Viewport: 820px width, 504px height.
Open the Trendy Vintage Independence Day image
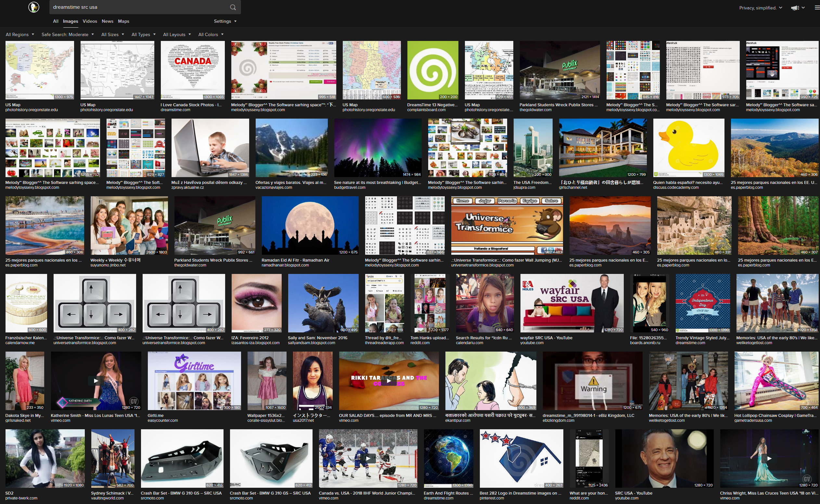click(703, 303)
